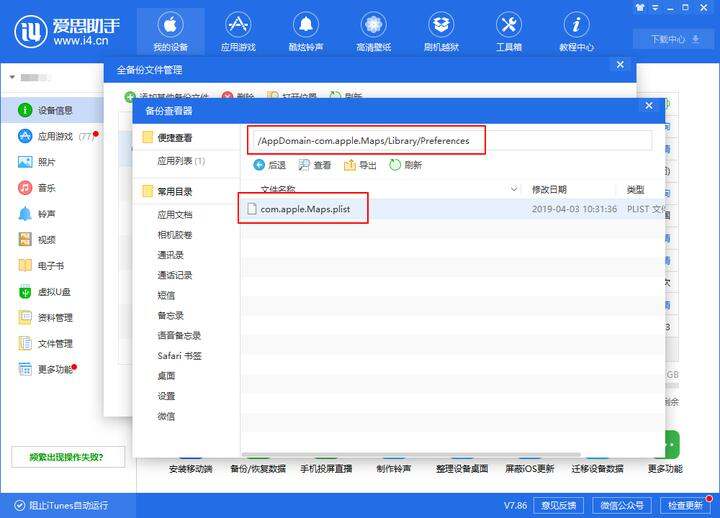
Task: Open 桌面 desktop entry
Action: [x=166, y=376]
